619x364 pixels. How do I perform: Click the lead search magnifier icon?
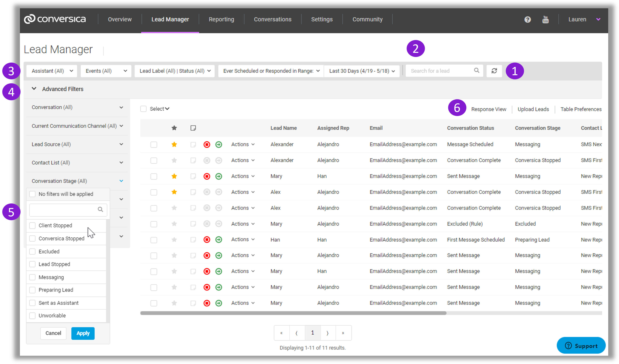(477, 71)
